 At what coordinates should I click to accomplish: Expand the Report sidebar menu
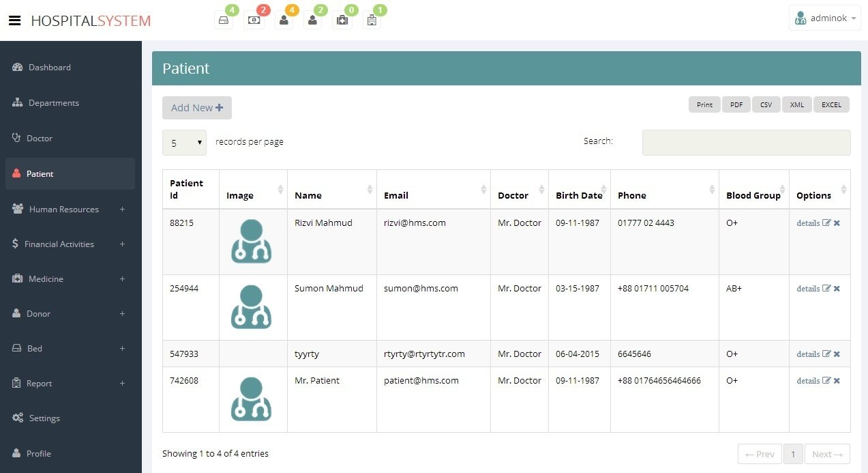(x=70, y=384)
